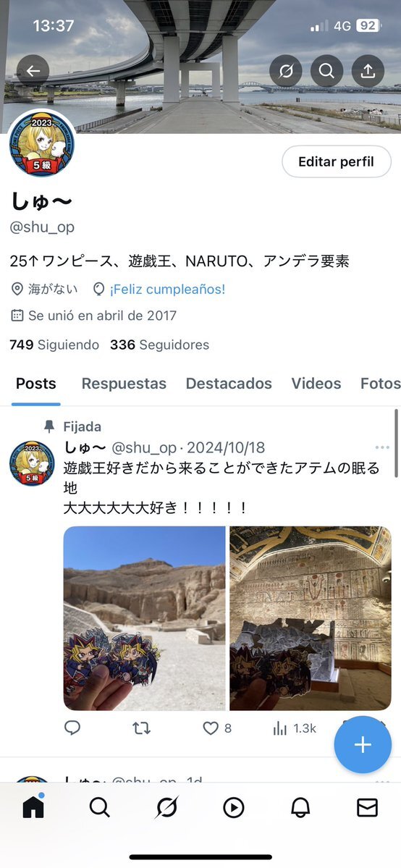
Task: Open Grok in bottom navigation bar
Action: click(x=166, y=808)
